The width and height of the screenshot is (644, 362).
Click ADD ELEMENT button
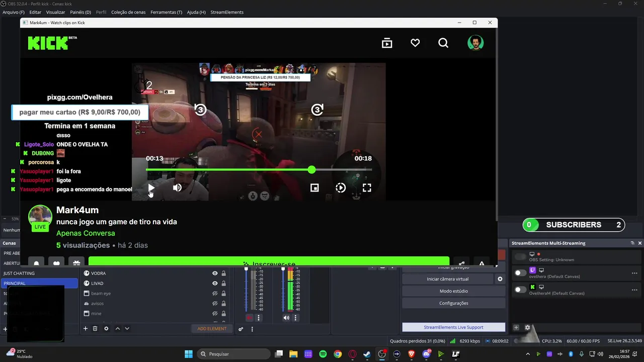tap(212, 328)
